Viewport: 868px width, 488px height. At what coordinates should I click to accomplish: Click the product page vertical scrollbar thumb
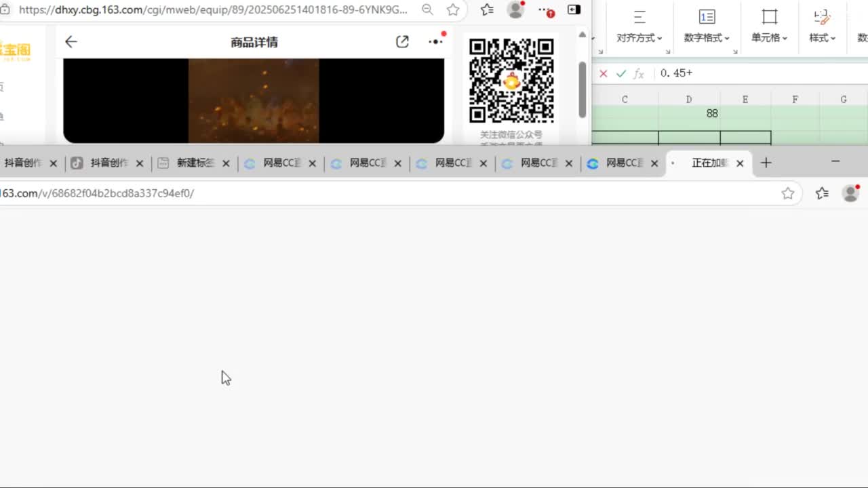click(x=582, y=89)
